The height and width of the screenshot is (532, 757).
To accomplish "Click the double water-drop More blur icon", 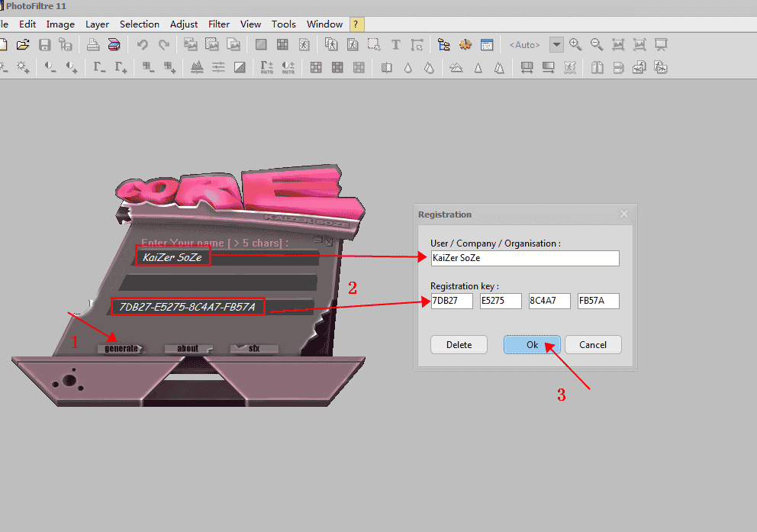I will pos(429,67).
